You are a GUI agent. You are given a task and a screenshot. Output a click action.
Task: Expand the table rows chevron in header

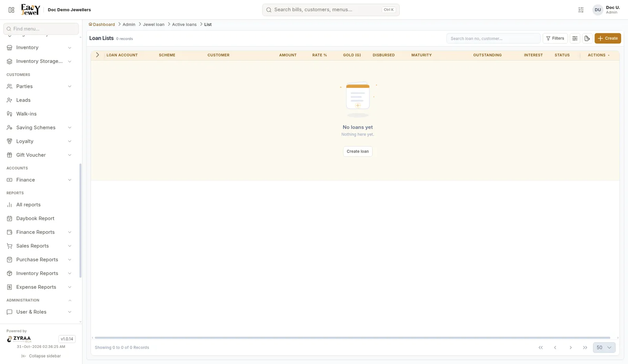point(97,55)
